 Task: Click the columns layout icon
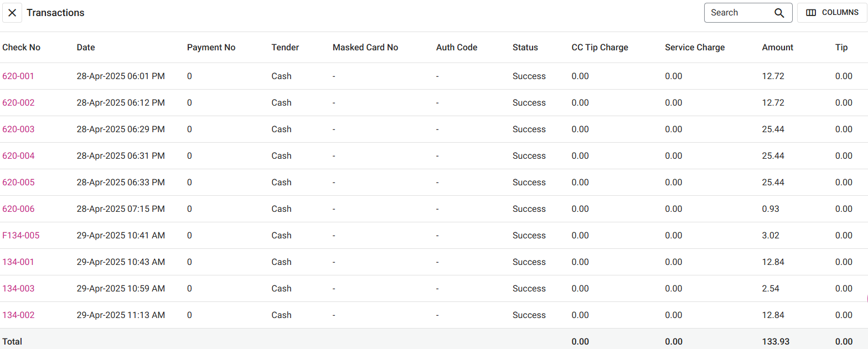tap(811, 13)
